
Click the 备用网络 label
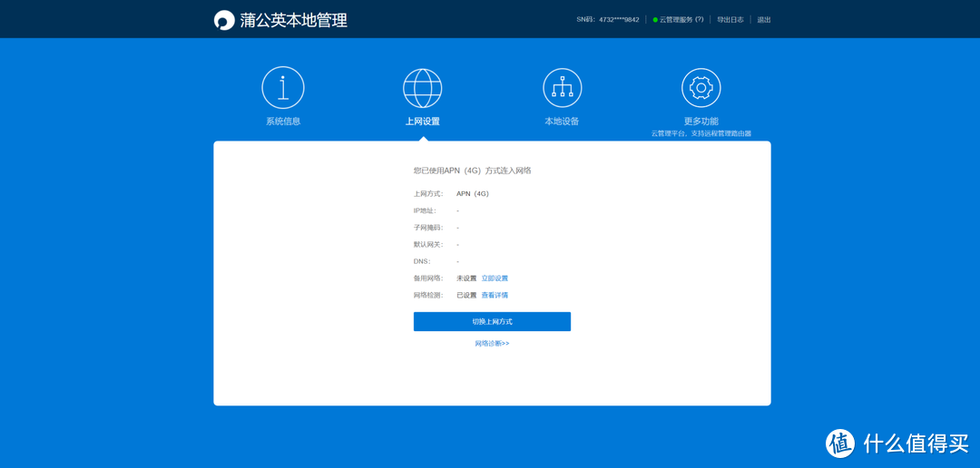[x=428, y=278]
